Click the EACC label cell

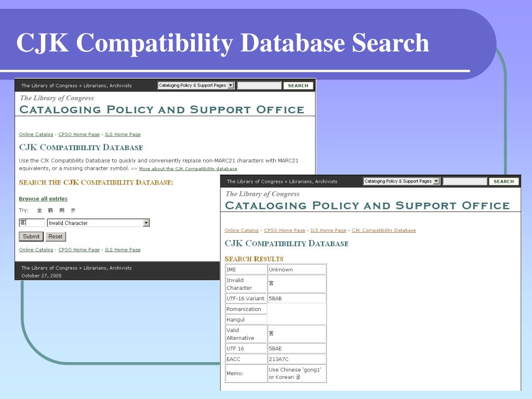[x=246, y=359]
